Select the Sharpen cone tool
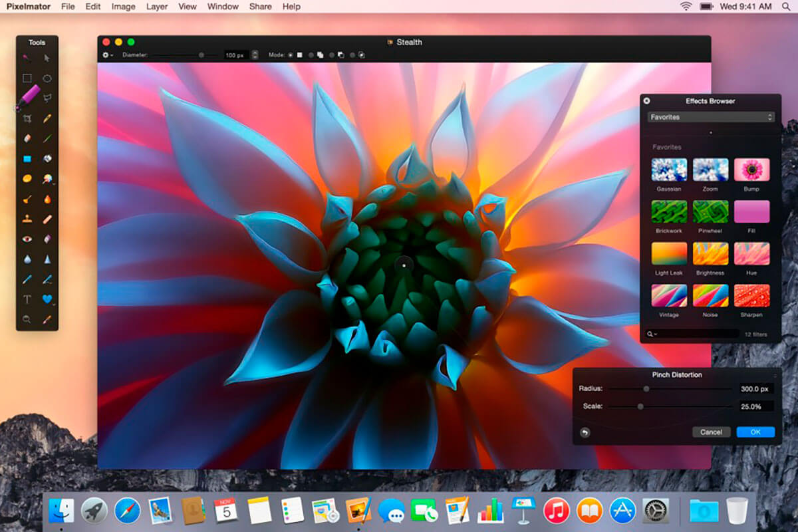This screenshot has width=798, height=532. coord(47,259)
